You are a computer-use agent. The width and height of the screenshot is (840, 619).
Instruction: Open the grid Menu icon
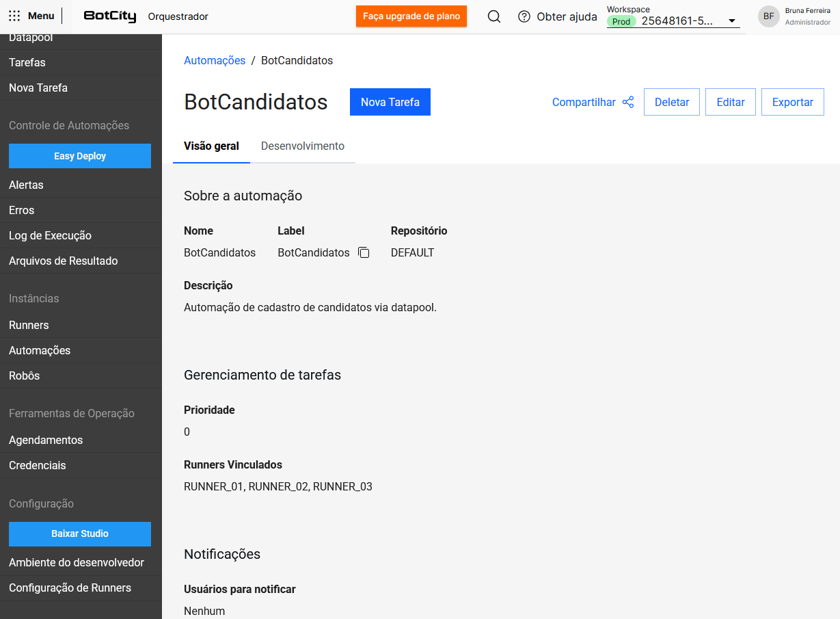pos(14,16)
